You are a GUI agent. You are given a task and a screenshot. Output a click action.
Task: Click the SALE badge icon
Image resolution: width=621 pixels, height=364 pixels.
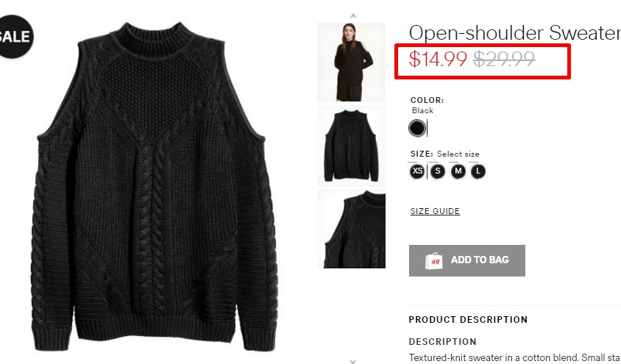[x=15, y=37]
